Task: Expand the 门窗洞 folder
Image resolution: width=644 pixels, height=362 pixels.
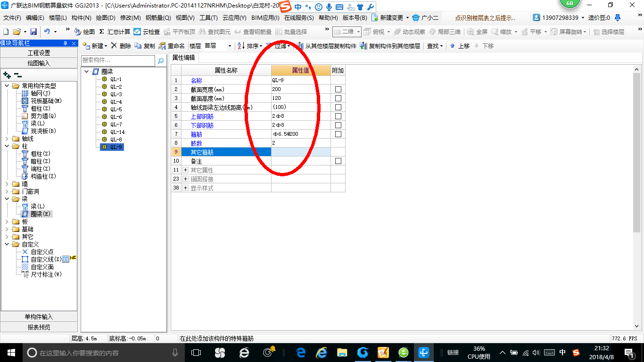Action: point(7,191)
